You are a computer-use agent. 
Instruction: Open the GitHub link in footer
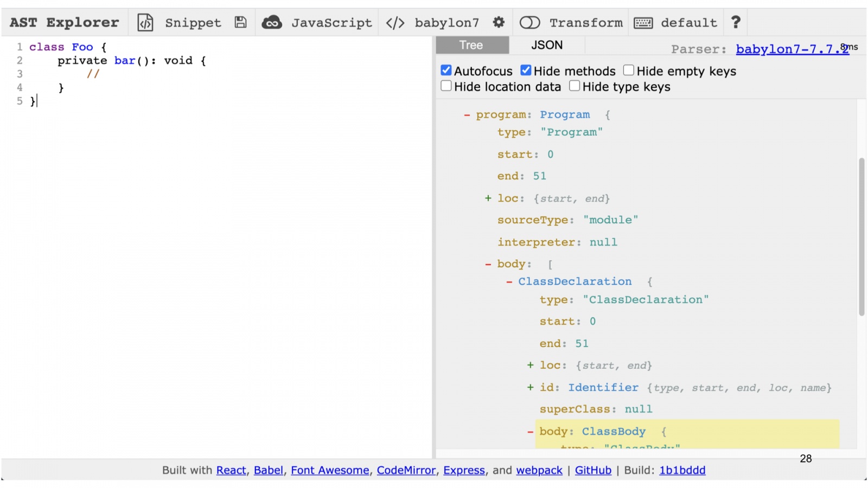click(x=593, y=471)
